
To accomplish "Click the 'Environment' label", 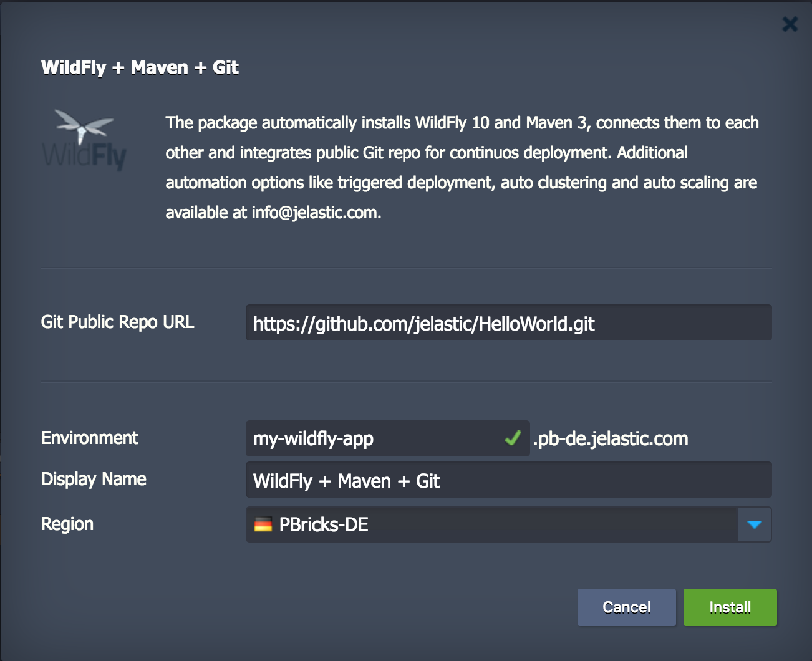I will point(90,438).
